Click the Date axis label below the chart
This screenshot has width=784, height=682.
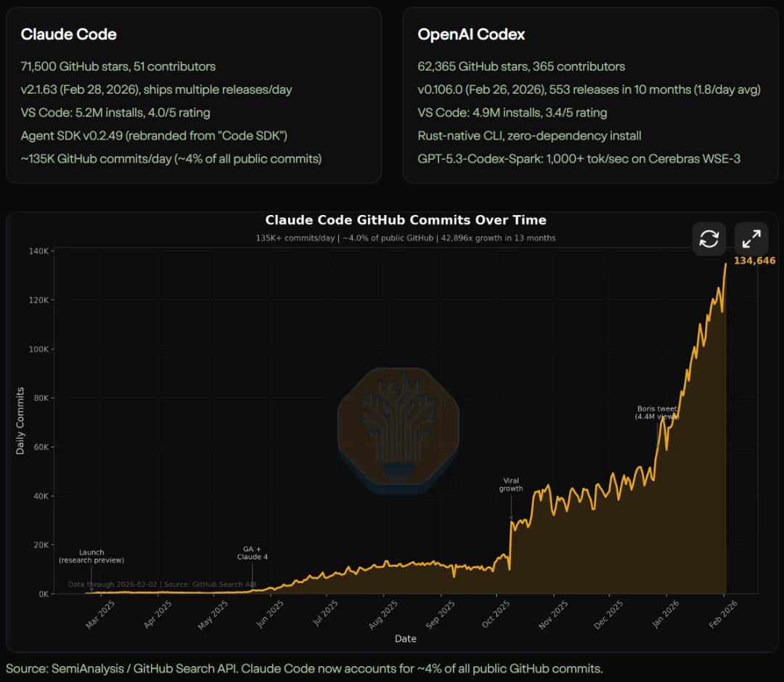pyautogui.click(x=405, y=638)
